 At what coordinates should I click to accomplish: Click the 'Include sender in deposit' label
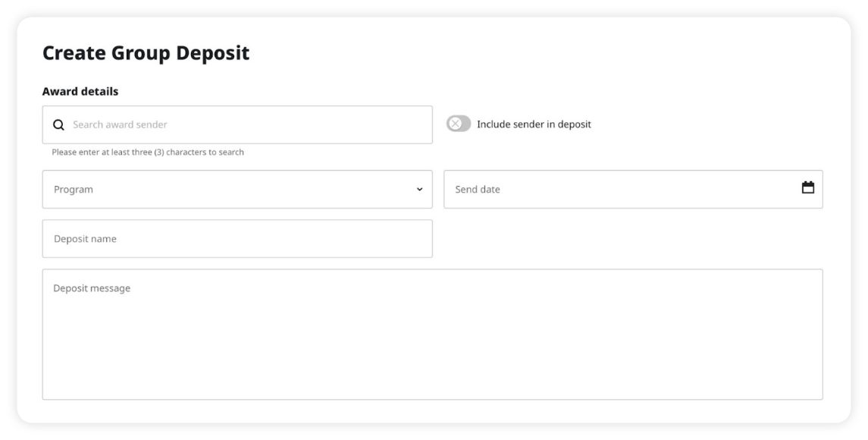pyautogui.click(x=534, y=124)
